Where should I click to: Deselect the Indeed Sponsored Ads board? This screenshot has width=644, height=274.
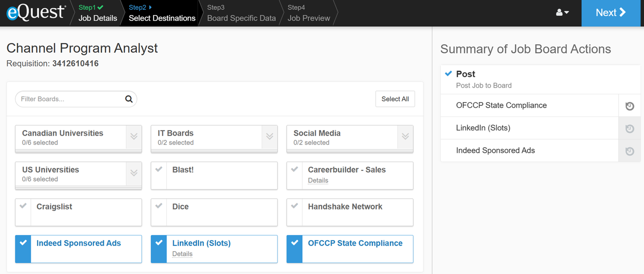[x=23, y=249]
